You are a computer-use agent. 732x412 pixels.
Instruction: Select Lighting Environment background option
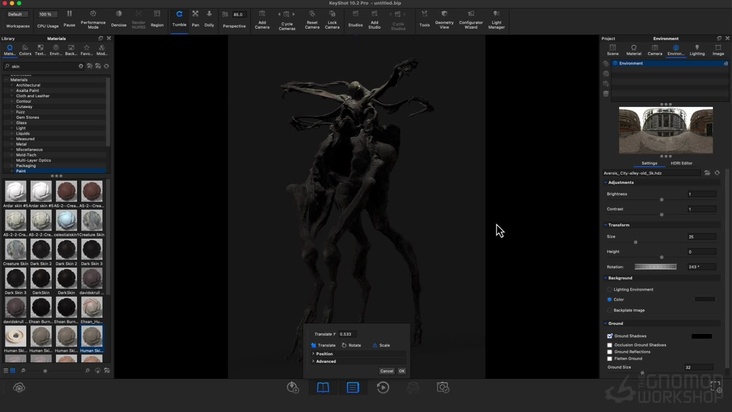[x=610, y=289]
